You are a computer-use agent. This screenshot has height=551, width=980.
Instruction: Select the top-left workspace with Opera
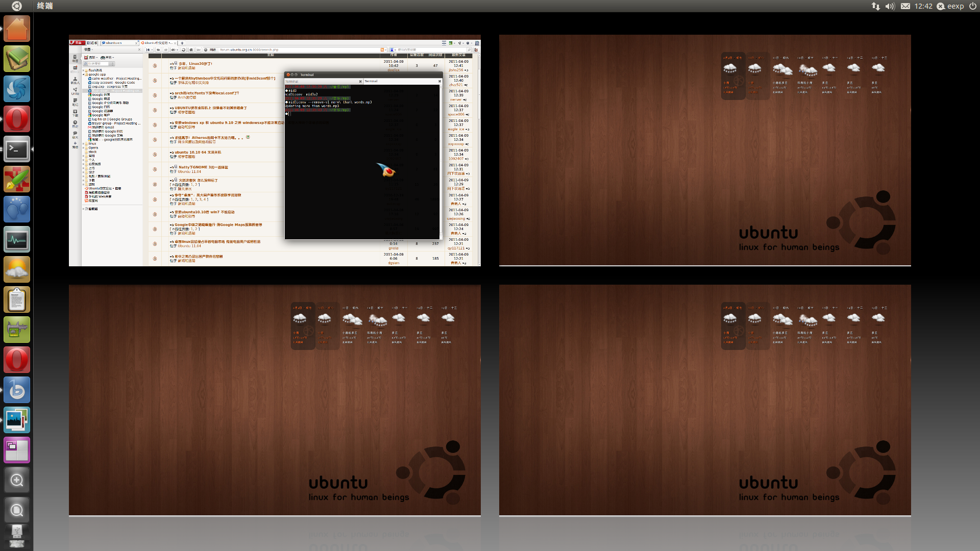tap(275, 151)
